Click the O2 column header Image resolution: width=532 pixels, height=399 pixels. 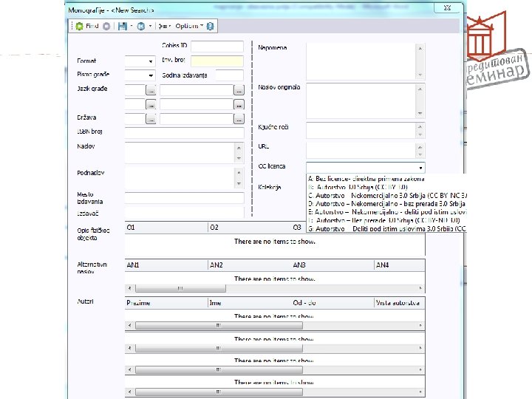pyautogui.click(x=250, y=228)
